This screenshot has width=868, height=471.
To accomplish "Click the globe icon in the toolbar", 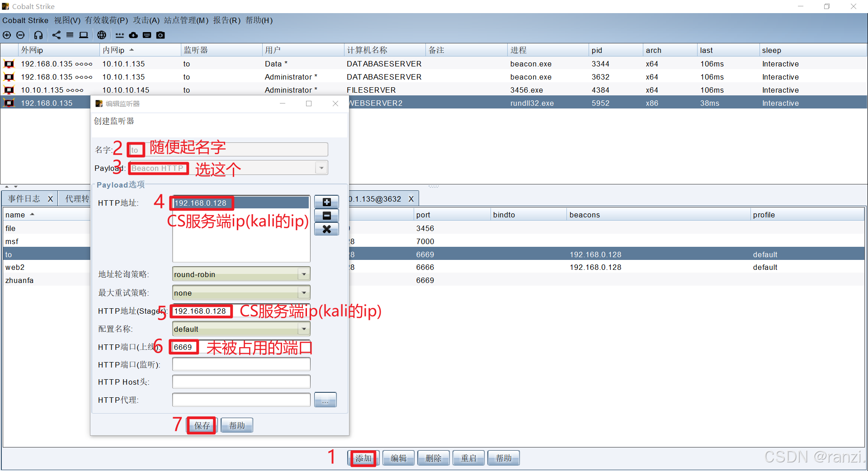I will pos(102,35).
